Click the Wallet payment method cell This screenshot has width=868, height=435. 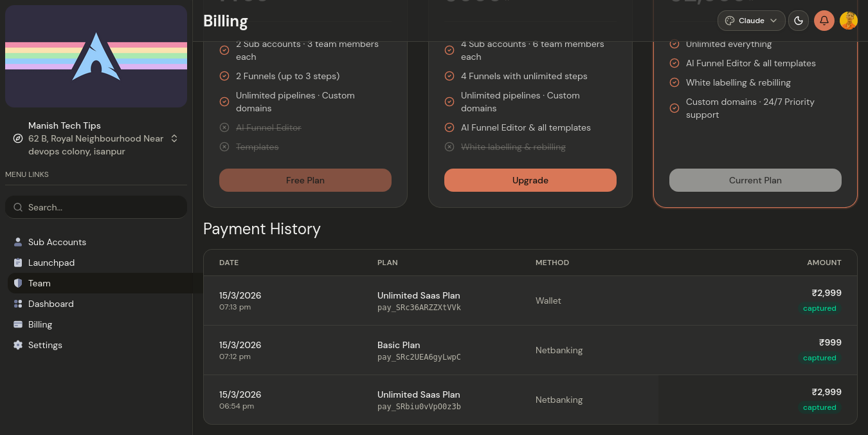coord(548,301)
